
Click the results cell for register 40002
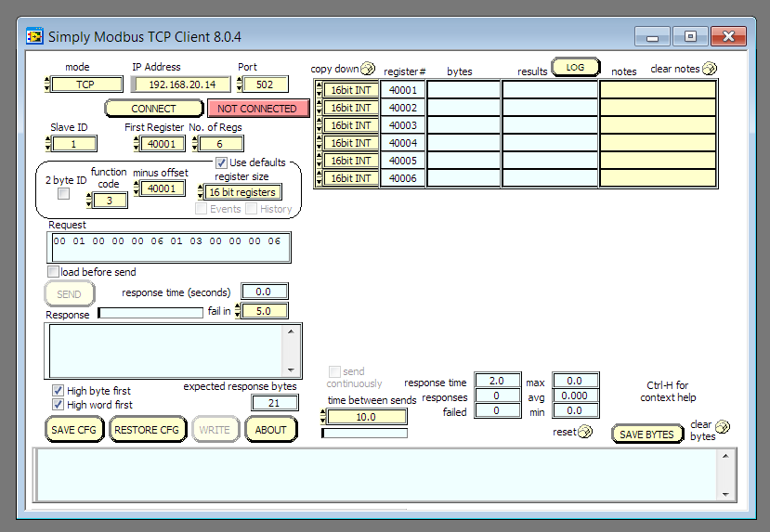(550, 108)
